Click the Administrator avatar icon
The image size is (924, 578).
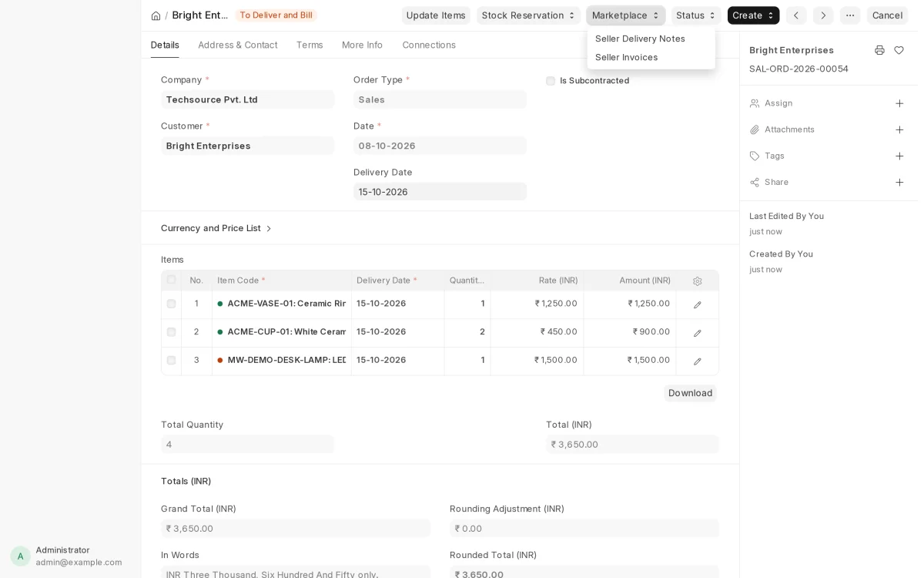pos(21,556)
